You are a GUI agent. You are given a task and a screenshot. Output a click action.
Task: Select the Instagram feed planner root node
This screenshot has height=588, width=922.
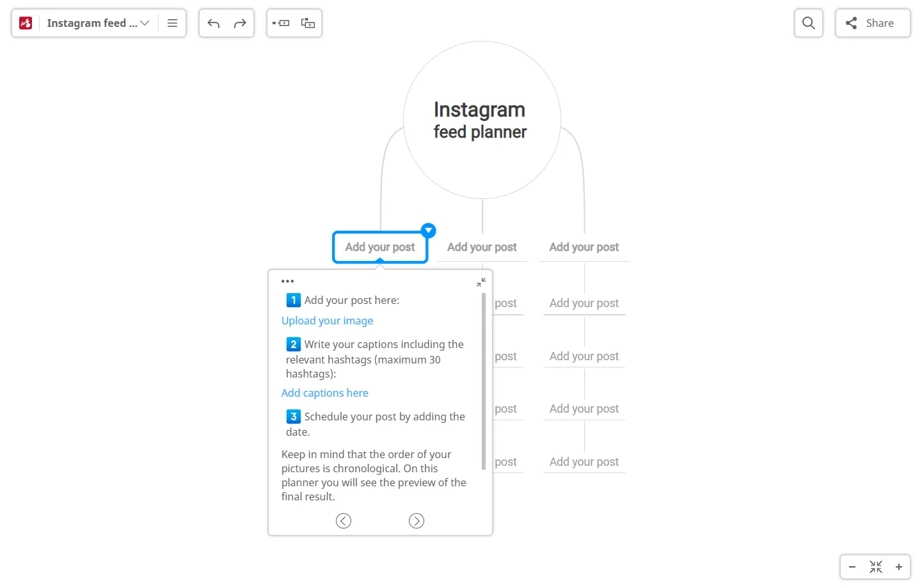coord(482,120)
